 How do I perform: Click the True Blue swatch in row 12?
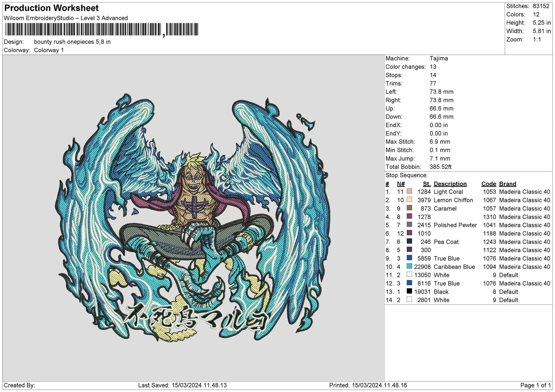409,283
